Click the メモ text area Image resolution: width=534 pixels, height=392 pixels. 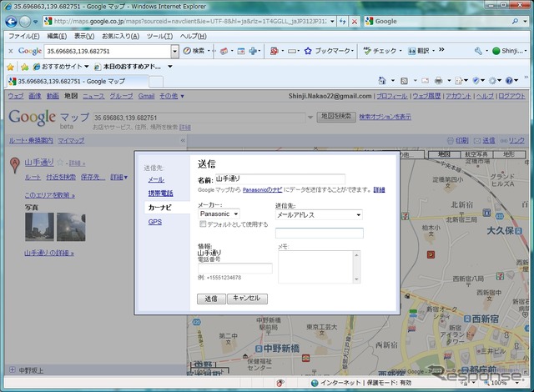coord(315,267)
